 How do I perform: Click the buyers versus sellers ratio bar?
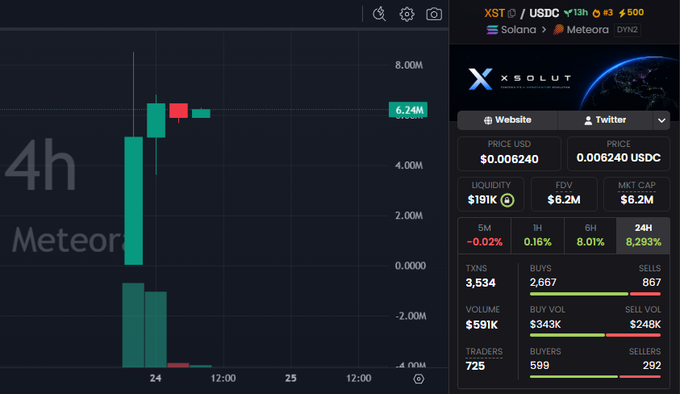(595, 377)
